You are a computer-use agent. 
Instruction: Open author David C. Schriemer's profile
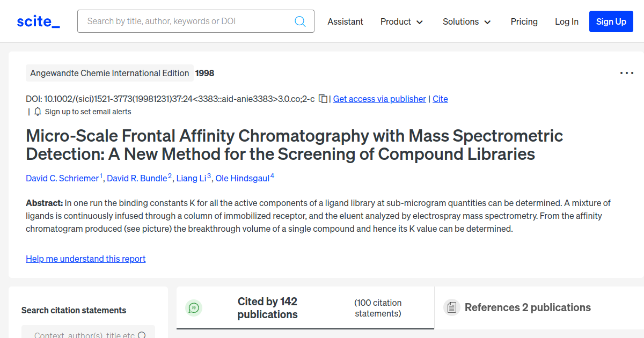click(62, 178)
